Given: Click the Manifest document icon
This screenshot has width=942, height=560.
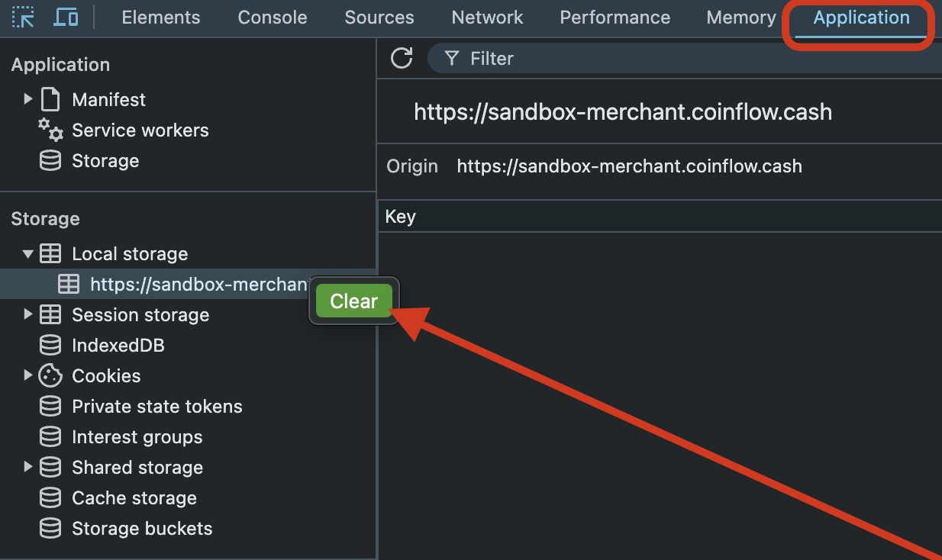Looking at the screenshot, I should point(50,99).
